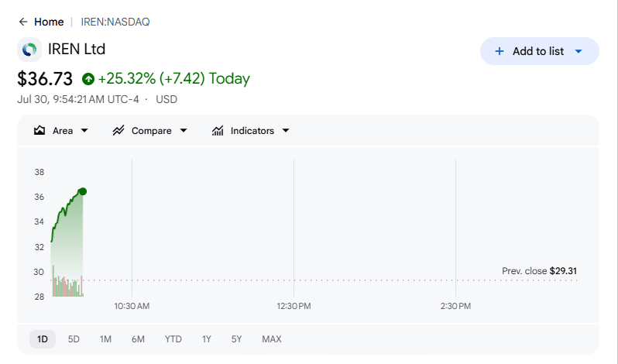618x364 pixels.
Task: Click the 38 y-axis label
Action: point(39,172)
